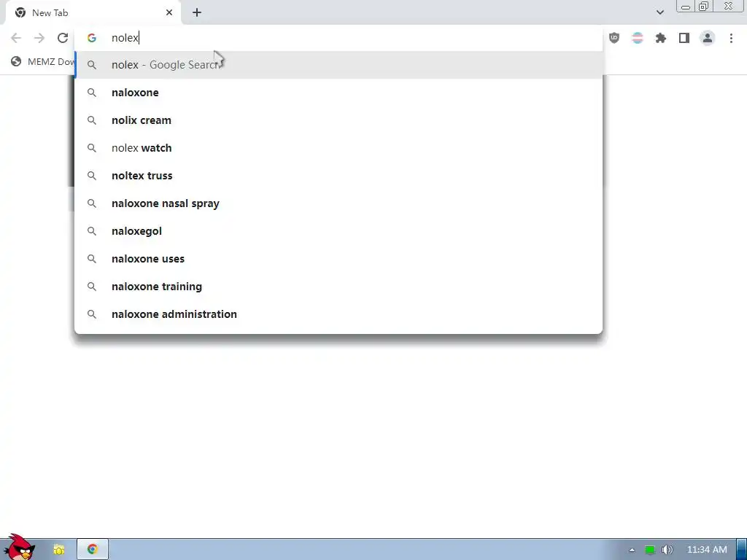Toggle the browser side panel

click(684, 38)
